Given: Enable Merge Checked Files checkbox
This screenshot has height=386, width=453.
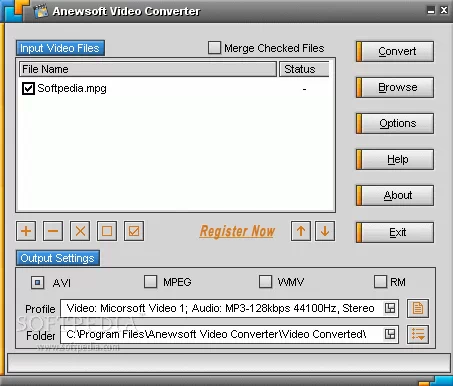Looking at the screenshot, I should [214, 48].
